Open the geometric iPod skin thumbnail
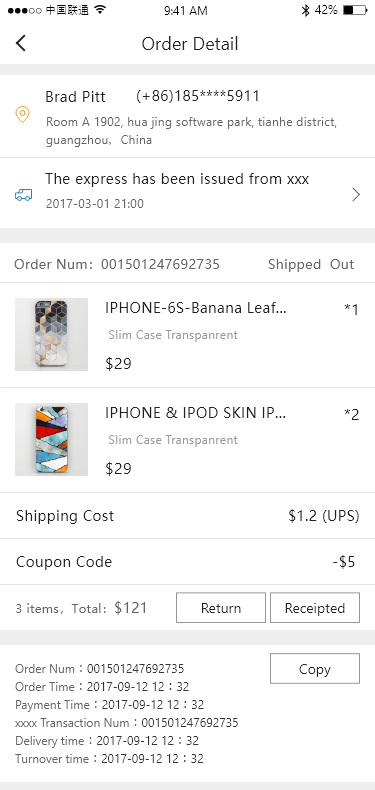 (51, 439)
